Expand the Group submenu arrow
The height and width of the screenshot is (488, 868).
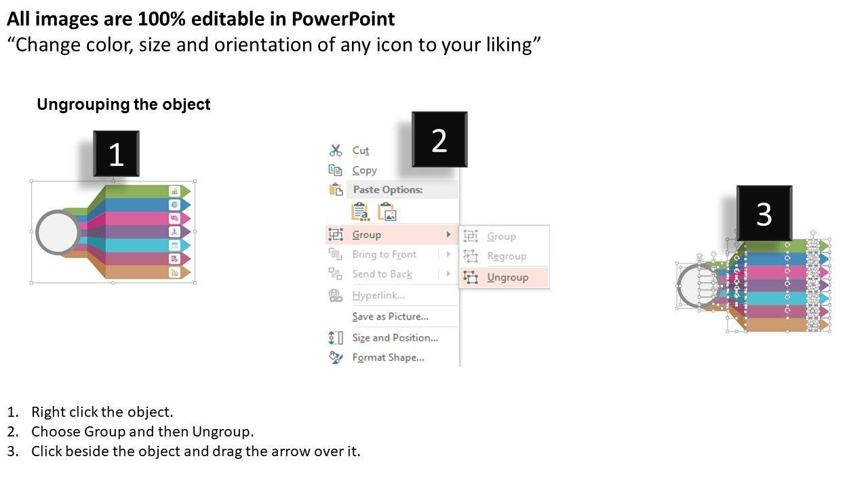[448, 235]
